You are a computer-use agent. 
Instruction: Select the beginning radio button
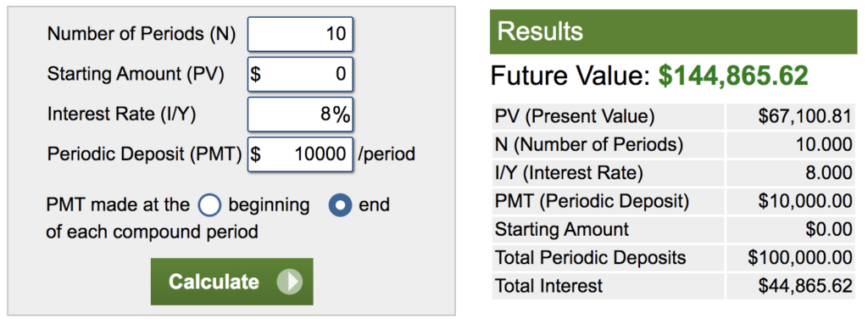click(x=209, y=205)
